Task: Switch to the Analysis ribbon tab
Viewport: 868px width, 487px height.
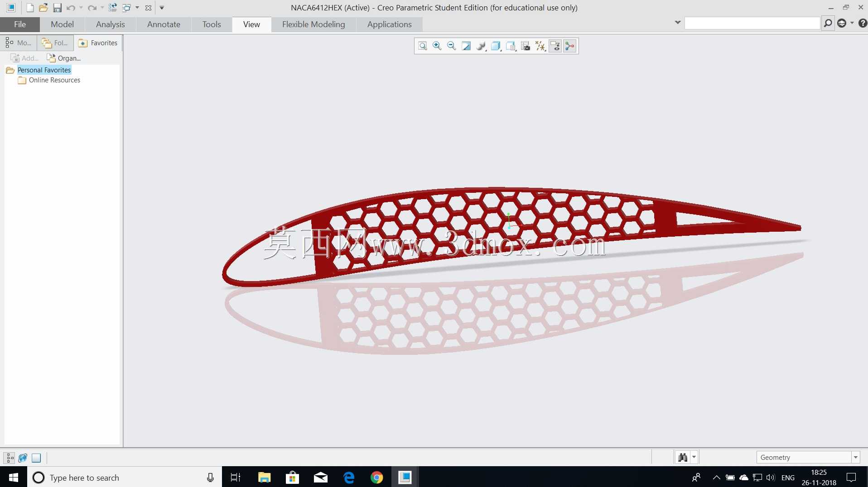Action: [111, 24]
